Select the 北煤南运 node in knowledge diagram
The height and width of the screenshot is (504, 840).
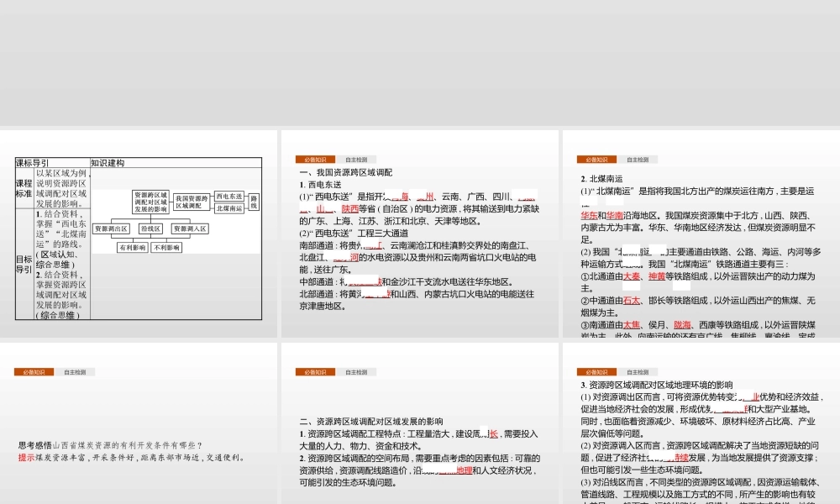pyautogui.click(x=229, y=210)
